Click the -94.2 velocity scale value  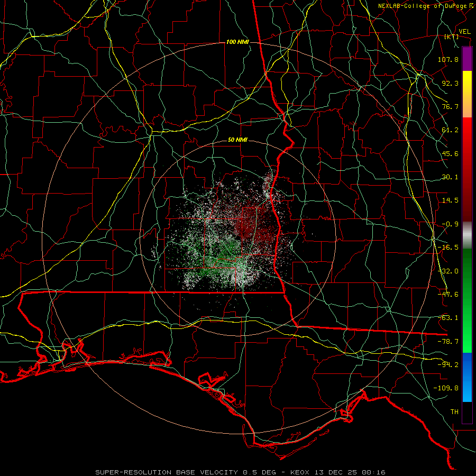coord(448,365)
